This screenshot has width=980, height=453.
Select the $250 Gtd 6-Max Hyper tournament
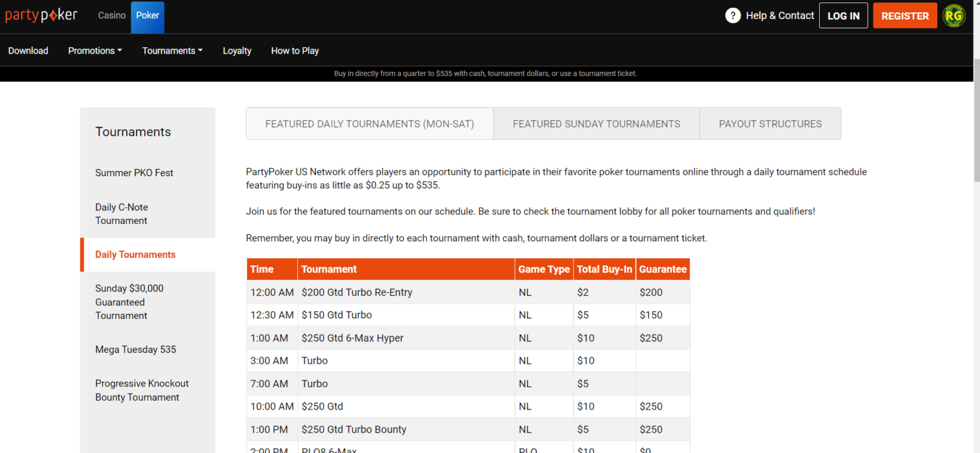tap(352, 338)
